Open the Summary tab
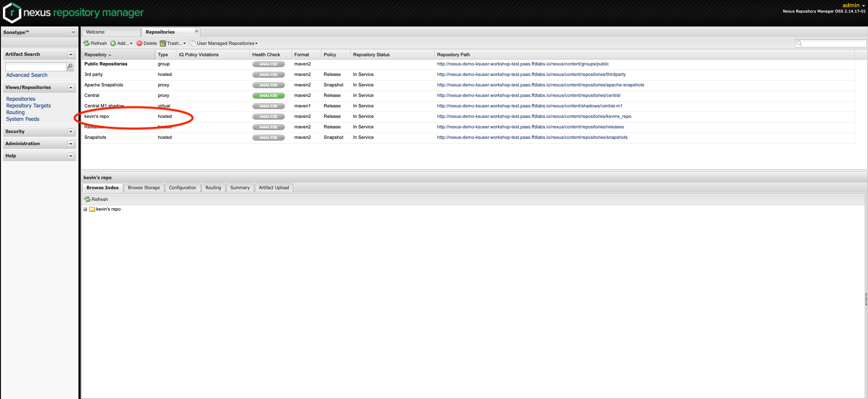Screen dimensions: 868x399 240,188
